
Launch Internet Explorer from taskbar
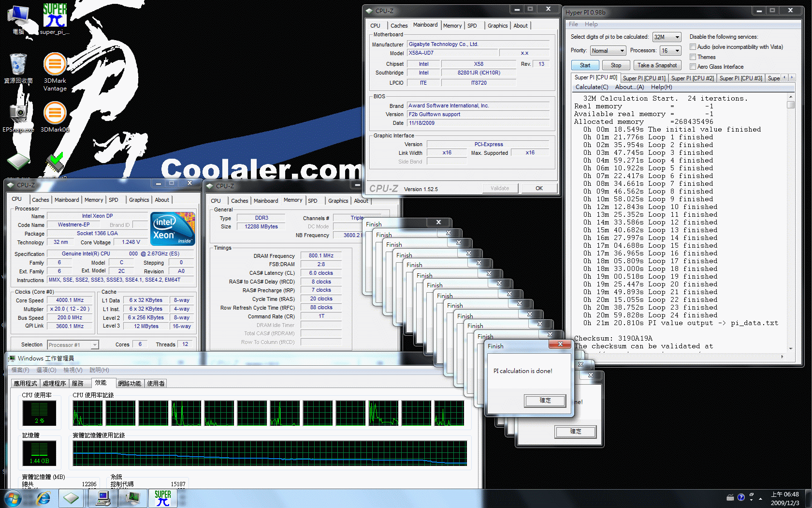pos(43,498)
